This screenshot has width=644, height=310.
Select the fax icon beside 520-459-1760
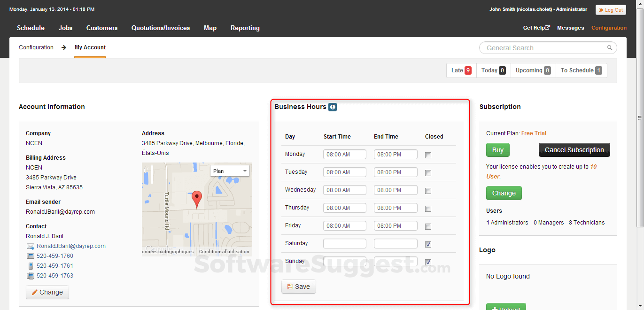pyautogui.click(x=31, y=256)
